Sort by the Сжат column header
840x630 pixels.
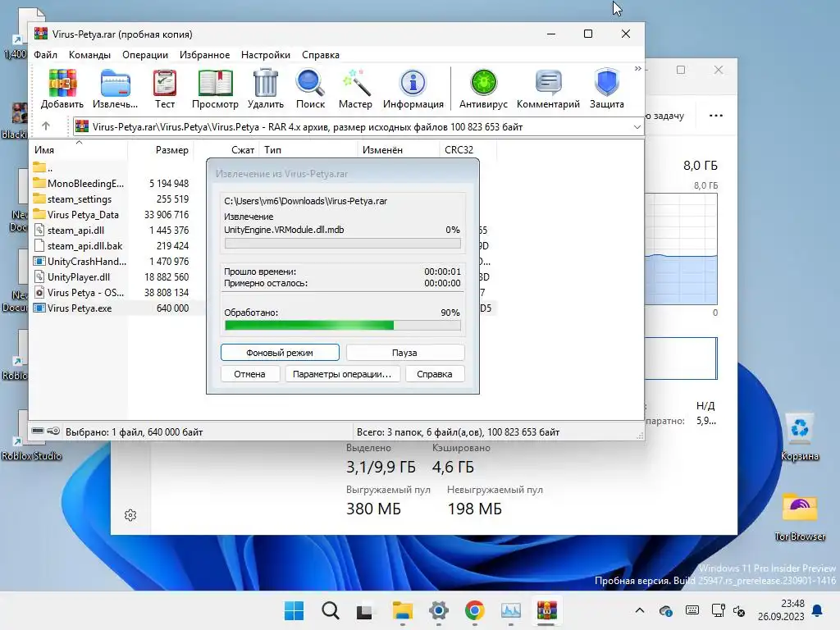pos(226,150)
